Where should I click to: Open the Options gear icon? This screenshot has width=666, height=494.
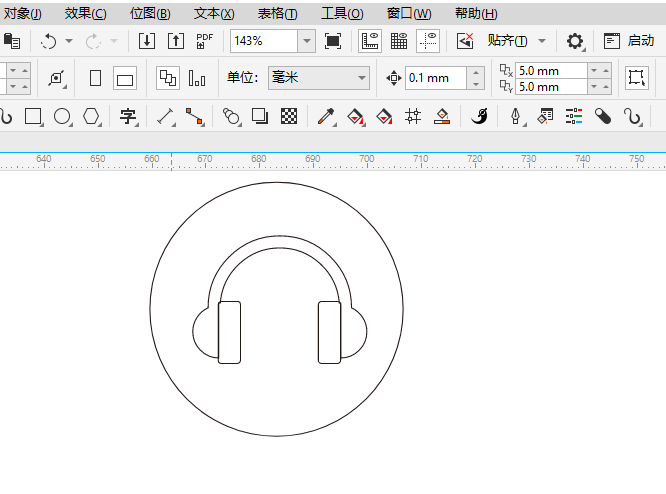575,41
